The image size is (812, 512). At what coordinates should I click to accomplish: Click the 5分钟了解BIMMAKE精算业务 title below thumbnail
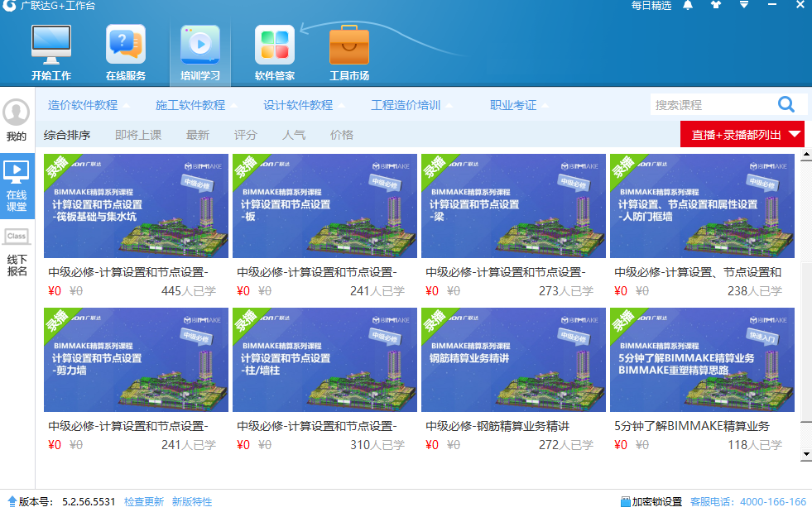point(692,426)
